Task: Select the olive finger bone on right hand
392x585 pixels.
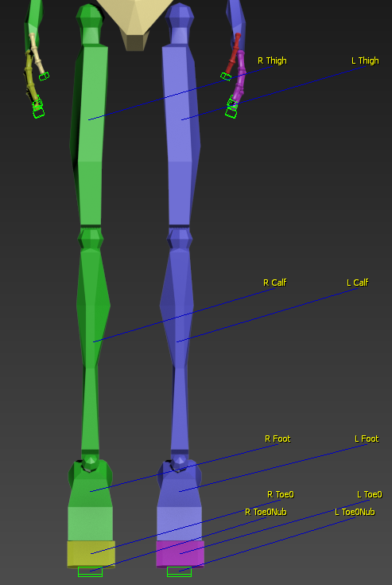Action: pyautogui.click(x=31, y=78)
